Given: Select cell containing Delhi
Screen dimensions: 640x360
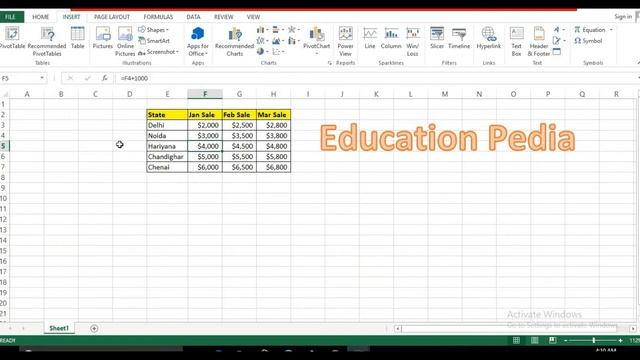Looking at the screenshot, I should pyautogui.click(x=167, y=125).
